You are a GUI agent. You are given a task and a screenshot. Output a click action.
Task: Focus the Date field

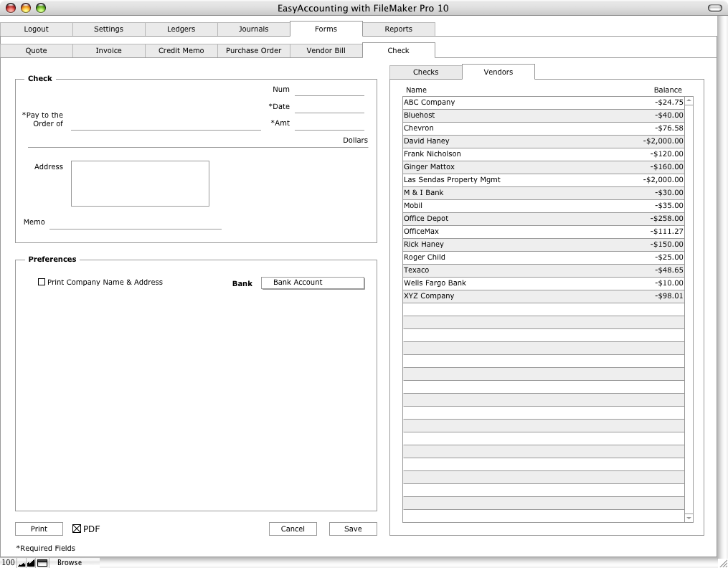330,107
